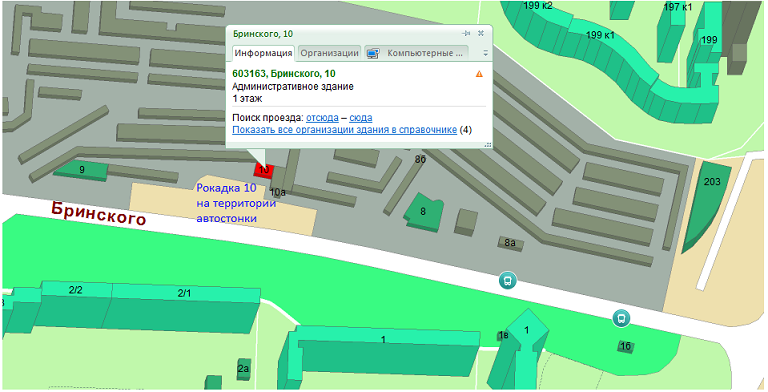Close the Бринского, 10 info popup
768x392 pixels.
click(481, 33)
